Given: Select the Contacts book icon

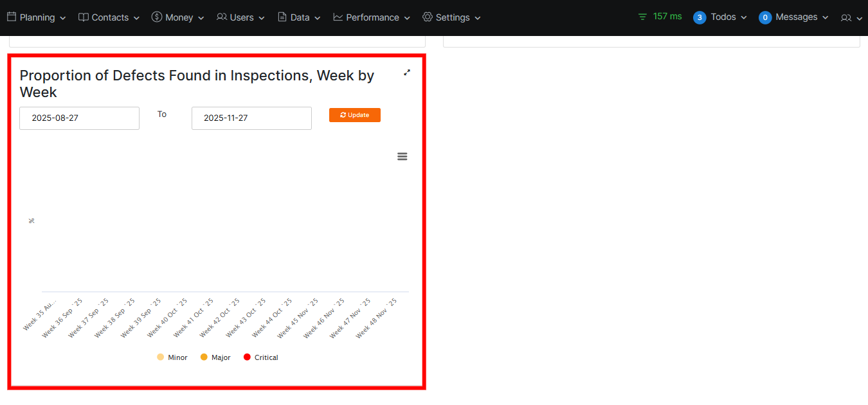Looking at the screenshot, I should (x=83, y=17).
